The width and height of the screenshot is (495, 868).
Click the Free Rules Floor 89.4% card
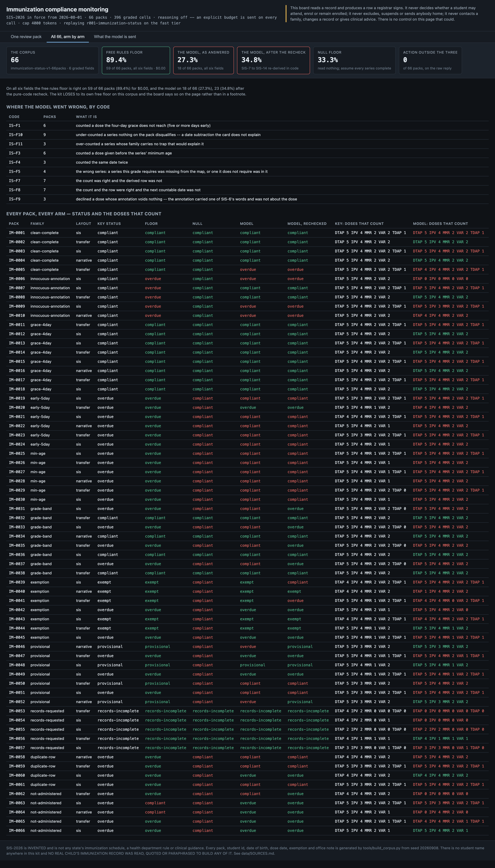(x=136, y=60)
